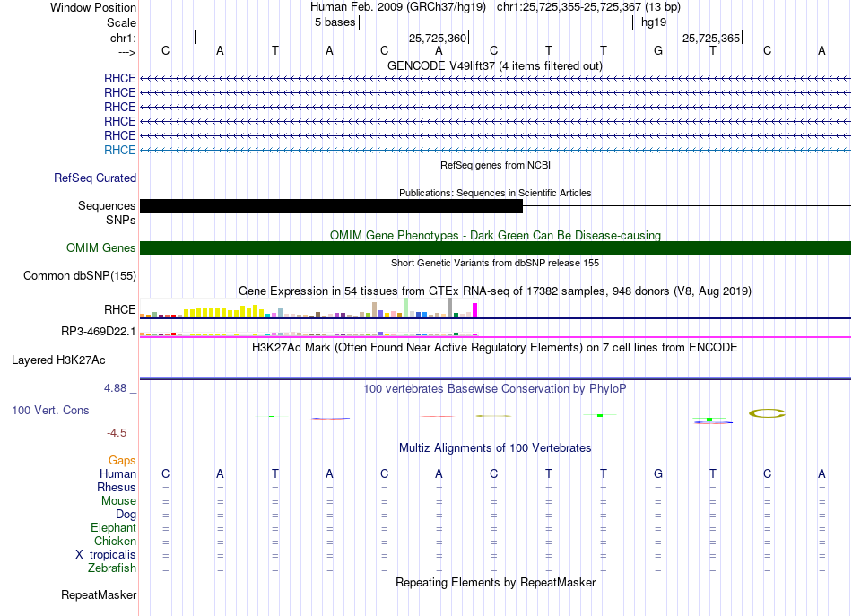
Task: Open the GTEx Gene Expression track title
Action: pos(495,291)
